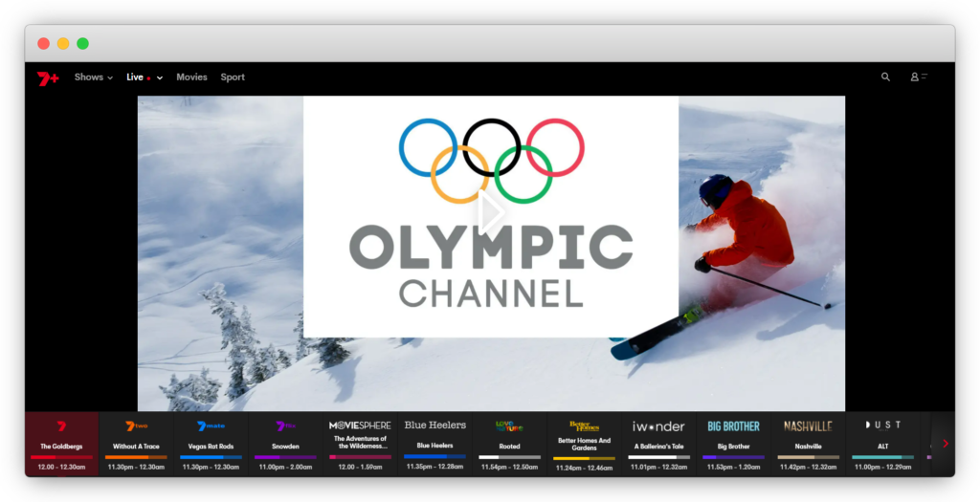Open Vegas Rat Rods show title
The image size is (980, 502).
[211, 447]
